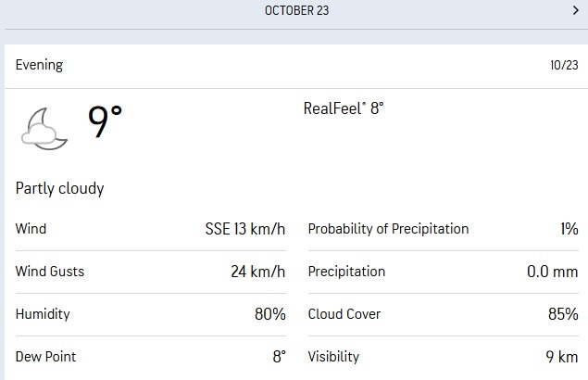588x380 pixels.
Task: Select the Wind Gusts label
Action: [50, 272]
